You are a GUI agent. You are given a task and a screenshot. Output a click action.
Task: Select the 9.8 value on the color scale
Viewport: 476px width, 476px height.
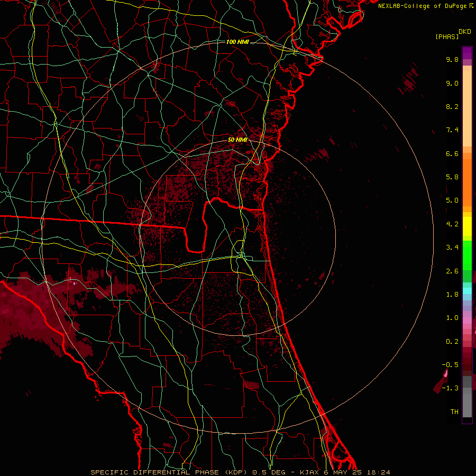tap(452, 59)
